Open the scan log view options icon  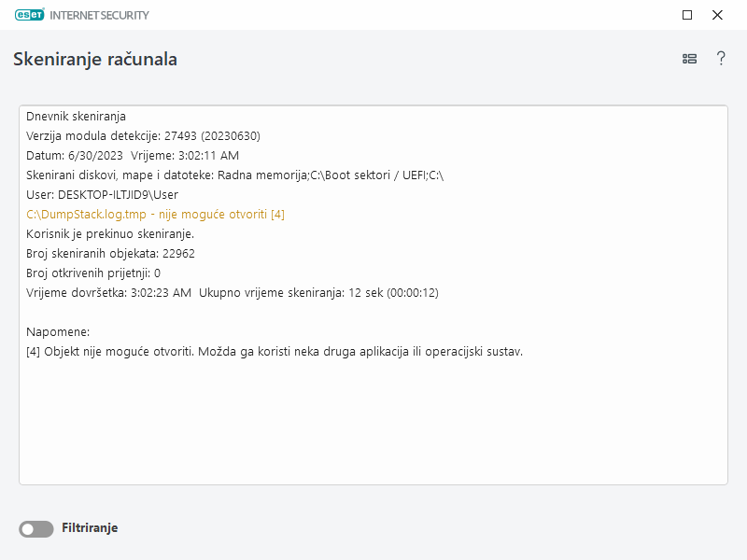click(x=689, y=59)
